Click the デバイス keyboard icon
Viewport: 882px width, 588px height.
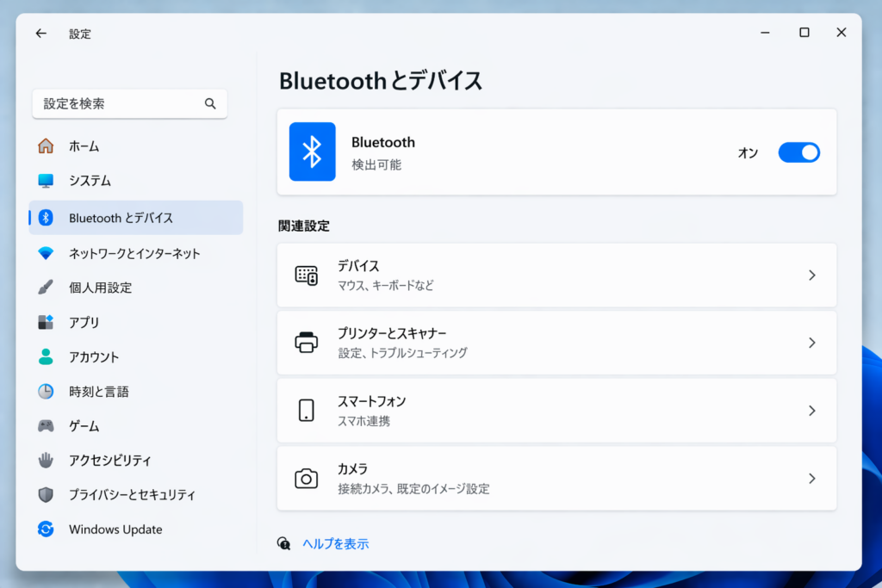pos(307,275)
